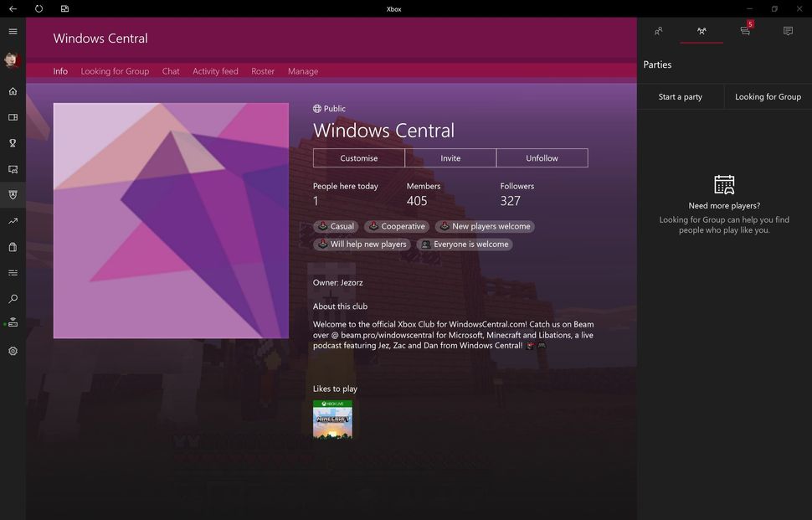Open the Store bag icon
The height and width of the screenshot is (520, 812).
12,246
